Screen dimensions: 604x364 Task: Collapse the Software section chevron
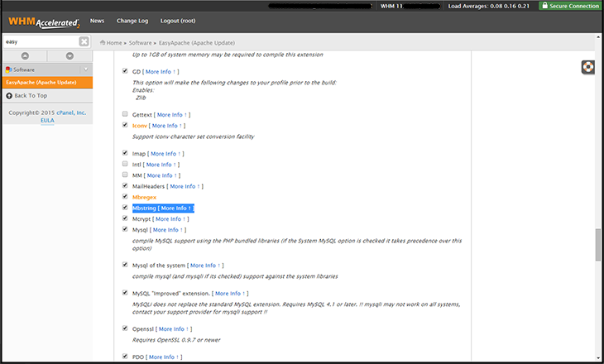coord(86,69)
